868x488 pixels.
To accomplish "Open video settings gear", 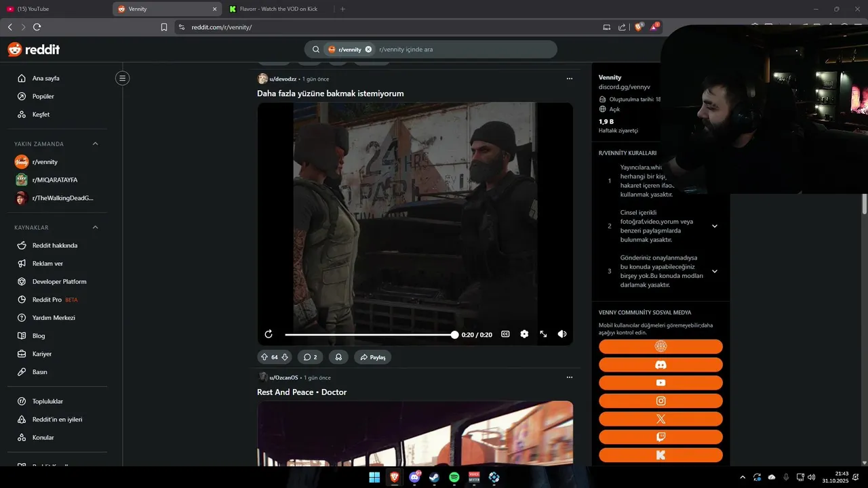I will click(x=524, y=334).
